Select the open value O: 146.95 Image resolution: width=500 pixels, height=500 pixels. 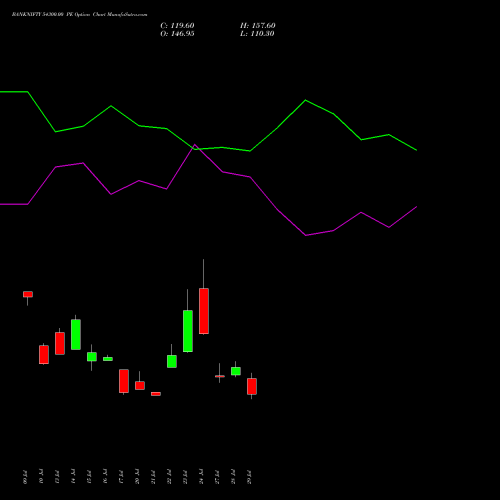coord(177,34)
